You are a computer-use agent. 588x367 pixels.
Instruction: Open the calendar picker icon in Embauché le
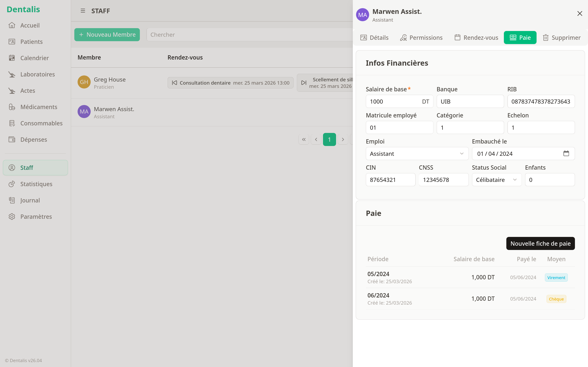pyautogui.click(x=566, y=153)
